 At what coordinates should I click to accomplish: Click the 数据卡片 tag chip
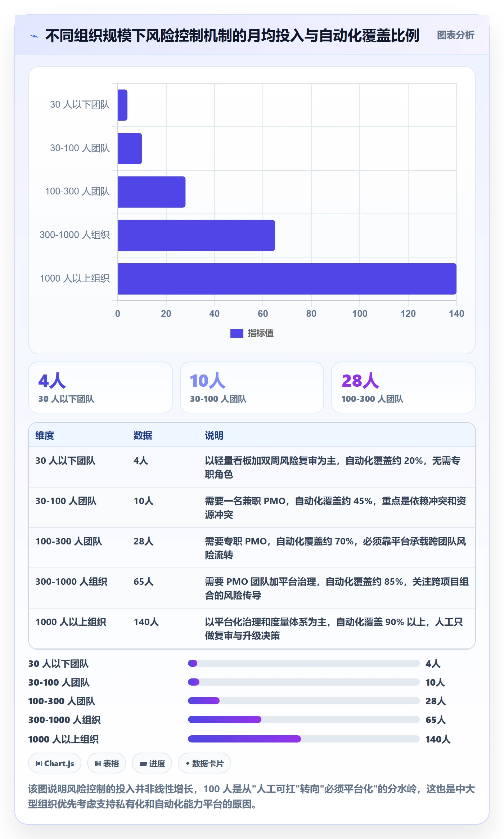[x=204, y=763]
